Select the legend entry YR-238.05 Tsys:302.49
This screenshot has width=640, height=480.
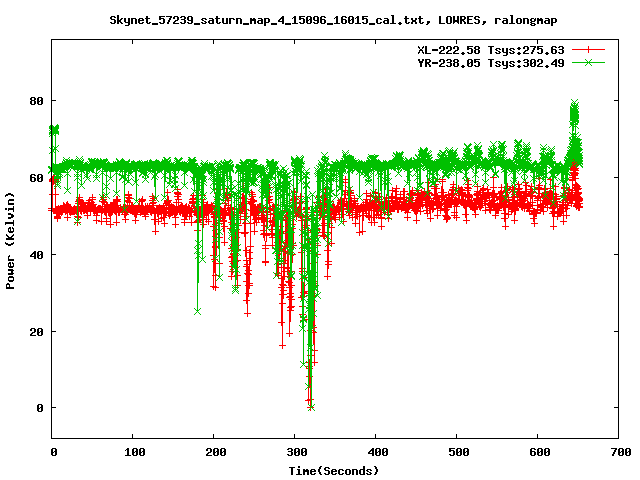pos(491,63)
